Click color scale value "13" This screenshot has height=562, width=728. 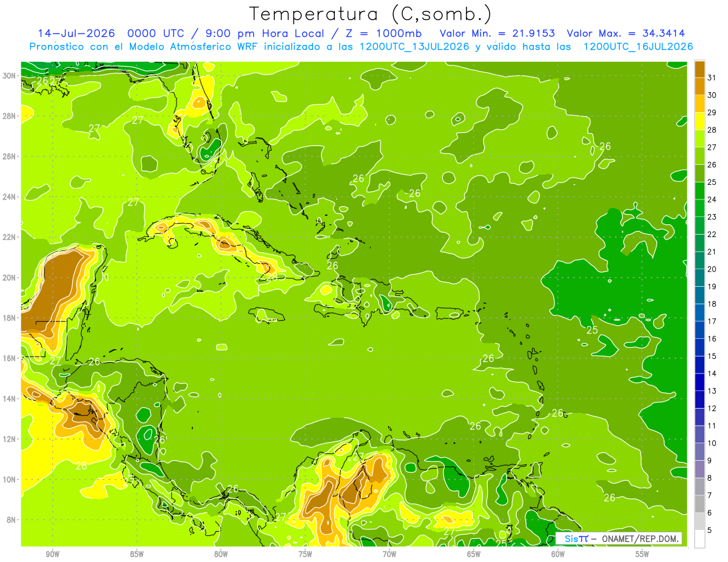click(x=712, y=390)
